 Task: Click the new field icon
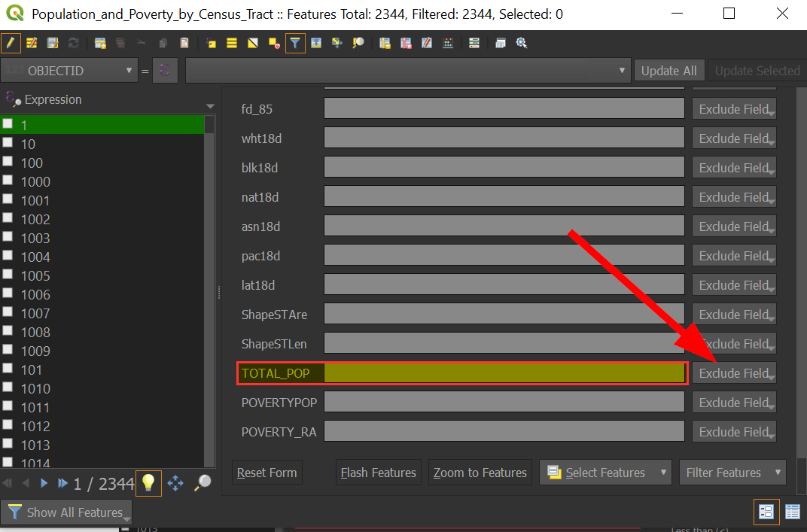point(385,43)
